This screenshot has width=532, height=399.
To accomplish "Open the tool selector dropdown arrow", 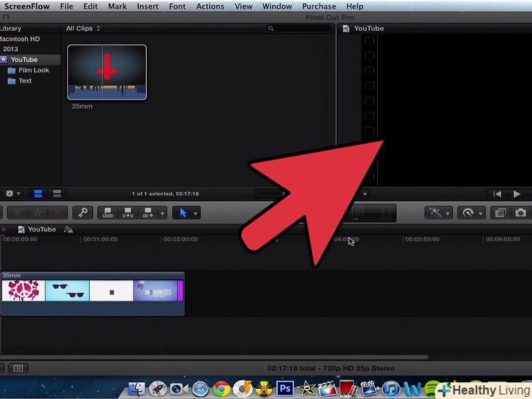I will click(196, 213).
